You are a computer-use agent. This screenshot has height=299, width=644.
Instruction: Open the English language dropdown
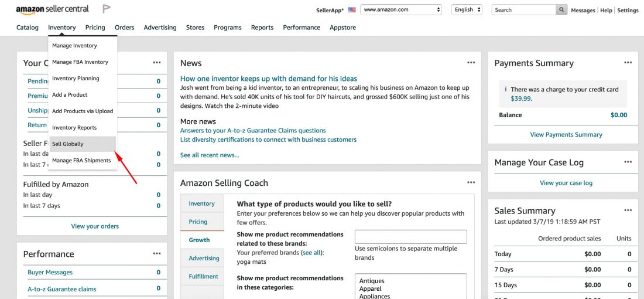[467, 10]
